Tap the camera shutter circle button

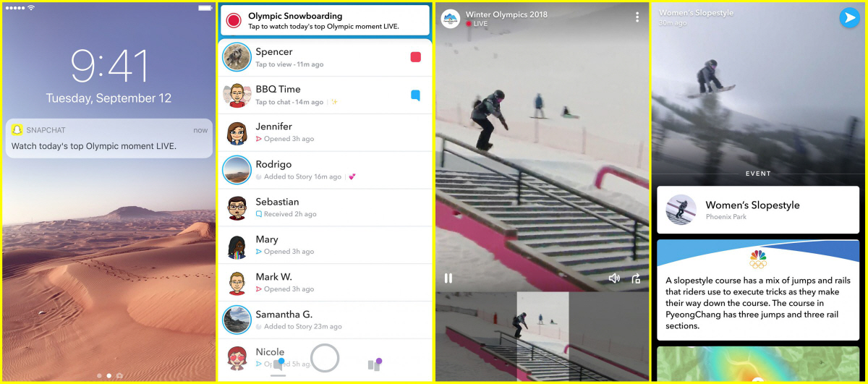coord(325,358)
